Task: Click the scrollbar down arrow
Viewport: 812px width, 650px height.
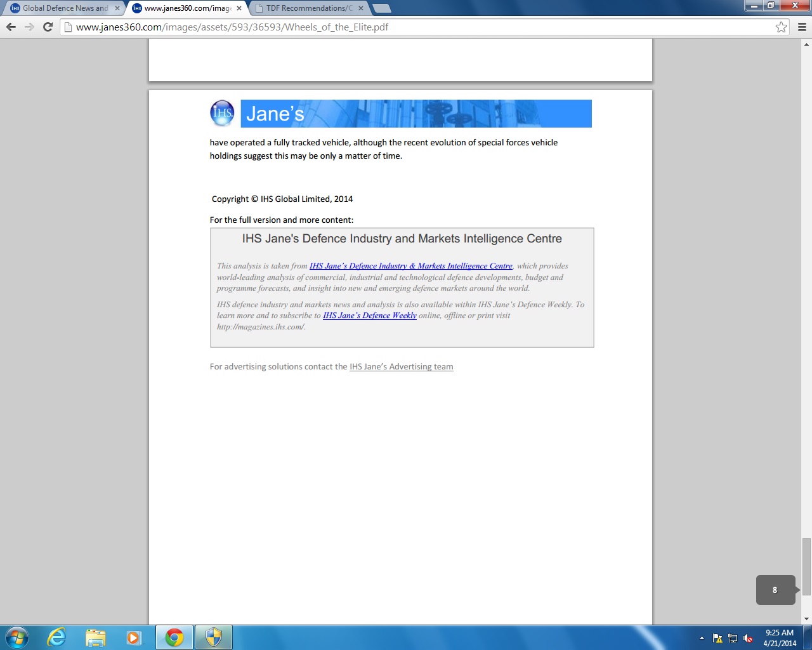Action: click(806, 619)
